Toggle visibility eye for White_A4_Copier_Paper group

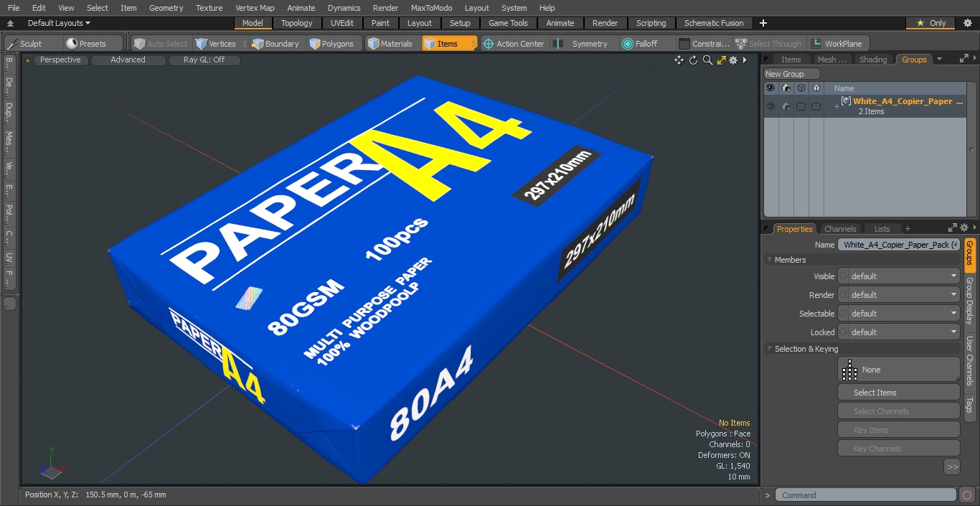click(x=771, y=106)
